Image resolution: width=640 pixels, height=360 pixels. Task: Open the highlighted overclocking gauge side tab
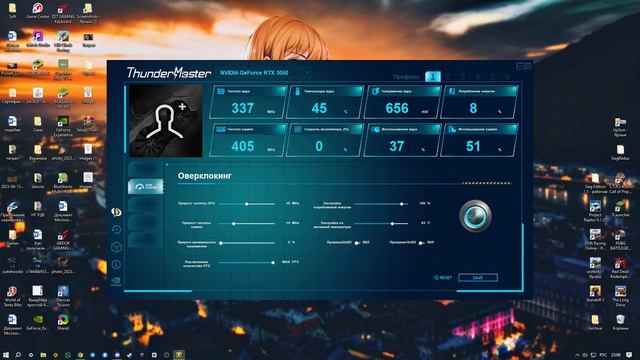pyautogui.click(x=145, y=187)
